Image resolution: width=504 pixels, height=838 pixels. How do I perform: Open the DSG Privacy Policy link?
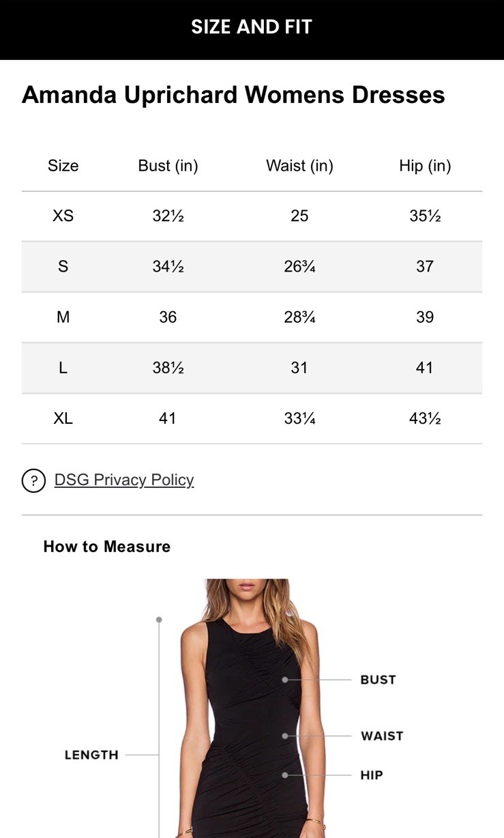coord(124,480)
